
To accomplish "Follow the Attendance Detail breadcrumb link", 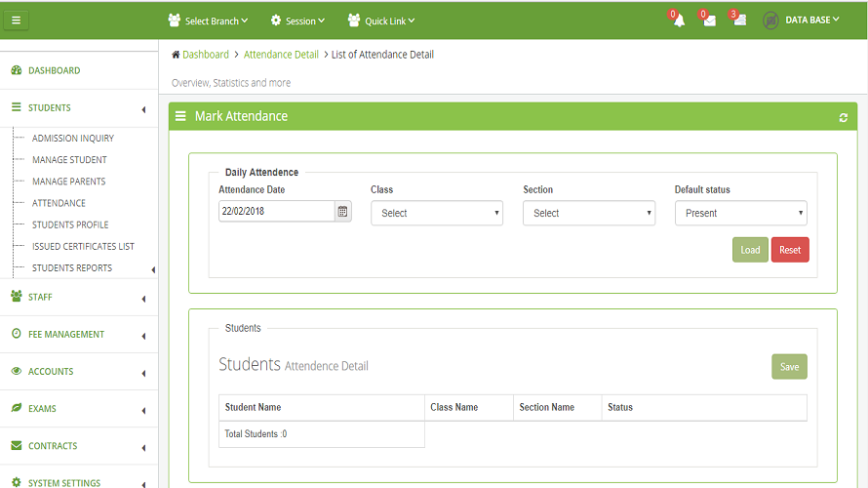I will [x=281, y=55].
